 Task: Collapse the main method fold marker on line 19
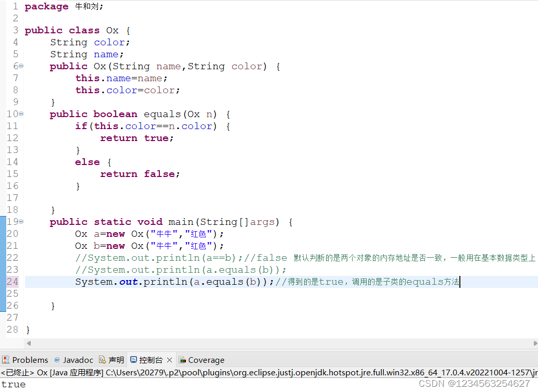coord(21,222)
